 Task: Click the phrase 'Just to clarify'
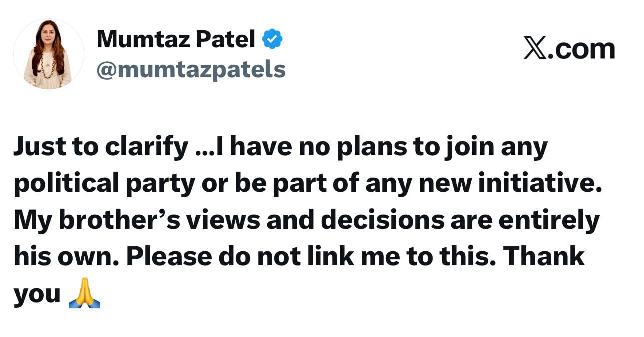(100, 148)
